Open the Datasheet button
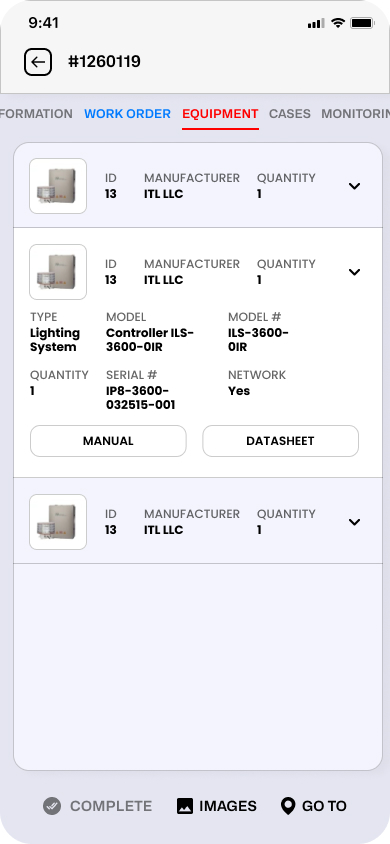 280,441
